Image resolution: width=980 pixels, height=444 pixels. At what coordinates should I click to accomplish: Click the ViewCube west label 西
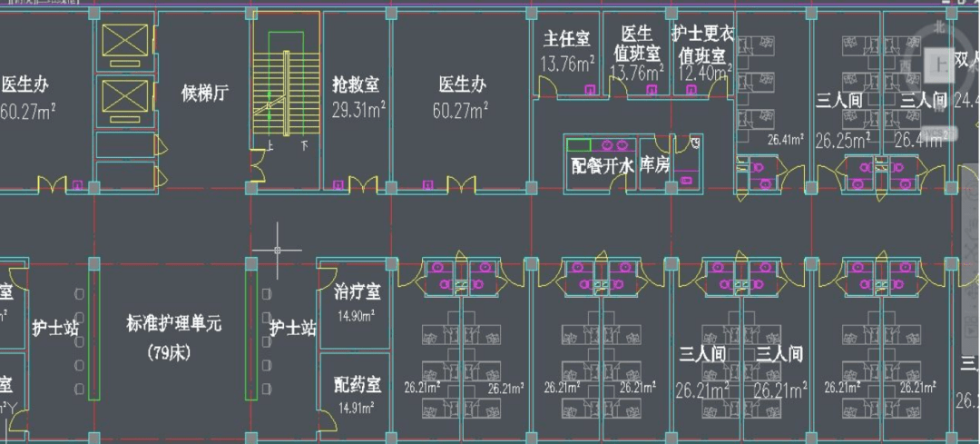[907, 65]
